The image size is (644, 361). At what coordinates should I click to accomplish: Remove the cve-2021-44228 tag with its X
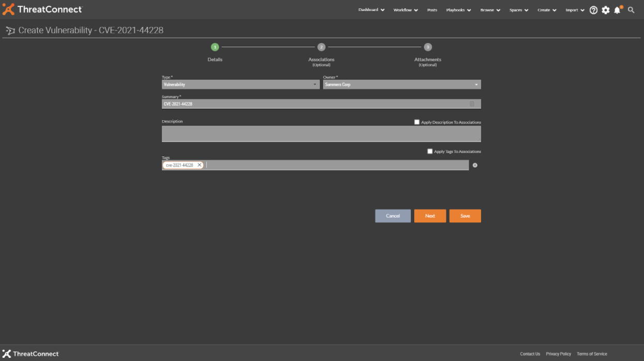[x=200, y=165]
